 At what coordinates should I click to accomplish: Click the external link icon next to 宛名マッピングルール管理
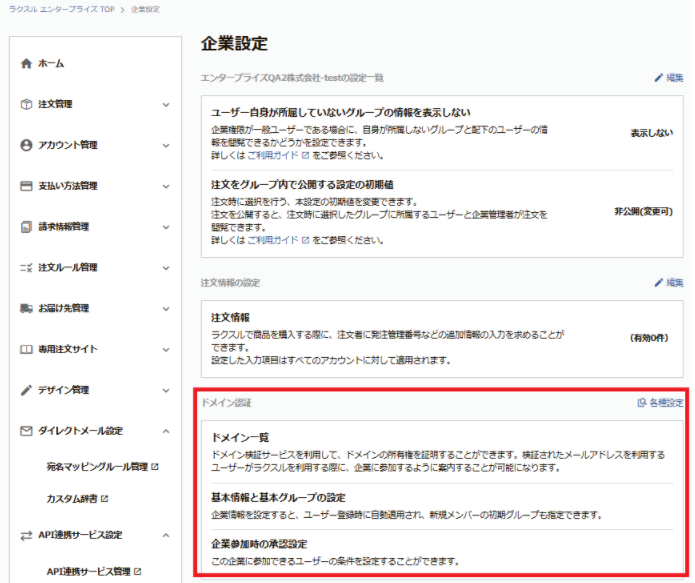pyautogui.click(x=155, y=466)
